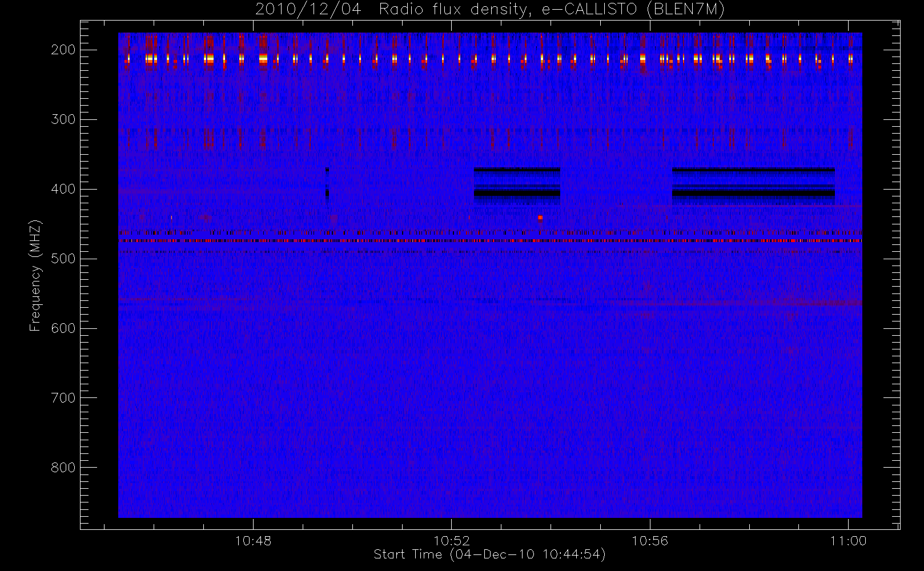Click the 400 frequency tick label
This screenshot has width=924, height=571.
pyautogui.click(x=63, y=189)
